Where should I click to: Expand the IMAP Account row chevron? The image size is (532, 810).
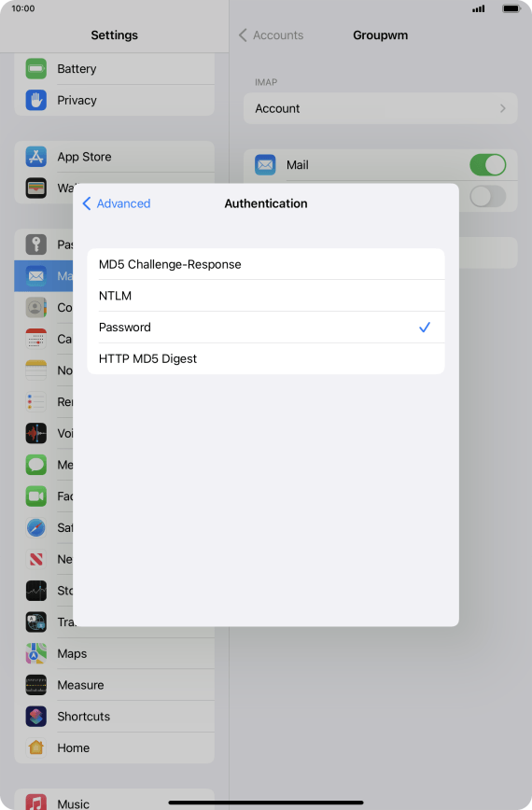502,108
